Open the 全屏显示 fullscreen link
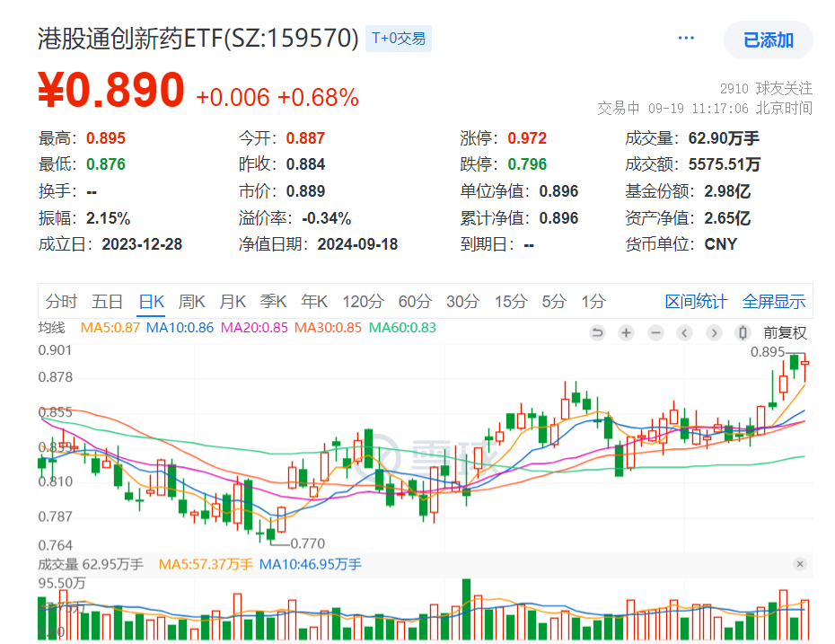 click(774, 302)
